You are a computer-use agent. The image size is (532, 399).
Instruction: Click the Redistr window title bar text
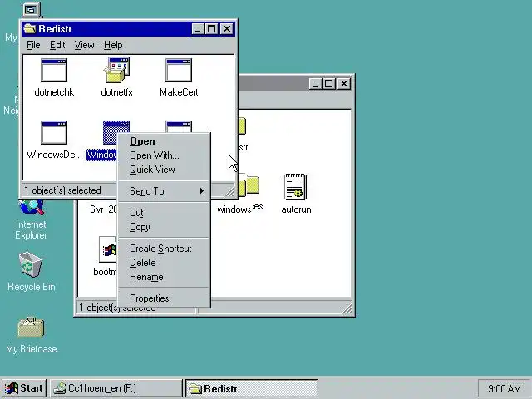55,29
